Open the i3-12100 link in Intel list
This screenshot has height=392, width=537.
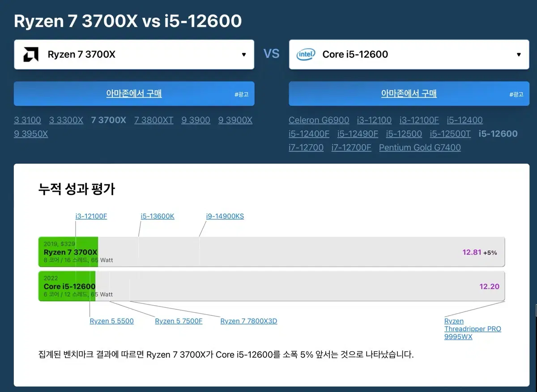[x=374, y=120]
